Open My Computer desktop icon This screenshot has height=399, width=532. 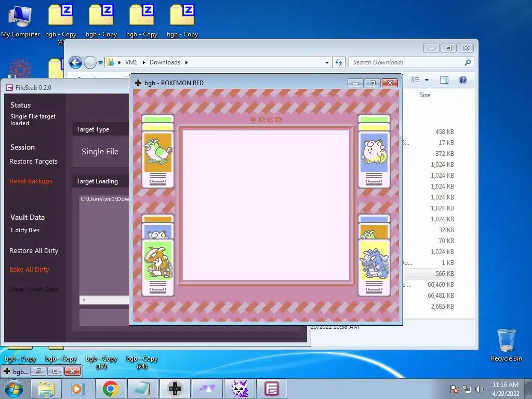pos(20,21)
